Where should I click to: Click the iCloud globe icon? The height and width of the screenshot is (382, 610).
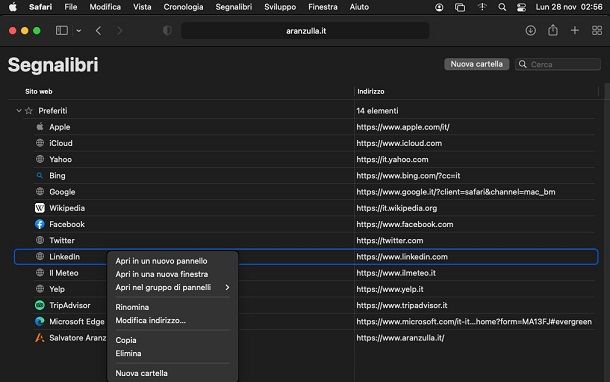click(40, 143)
